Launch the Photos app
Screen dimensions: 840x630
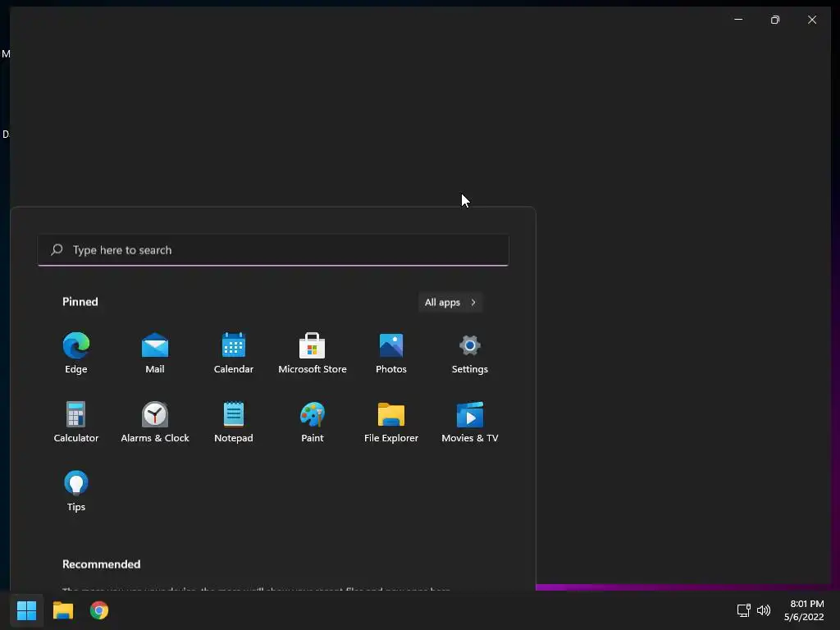pyautogui.click(x=391, y=353)
